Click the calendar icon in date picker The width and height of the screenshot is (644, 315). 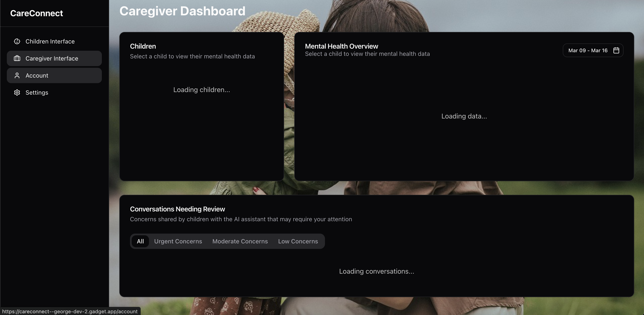[616, 51]
